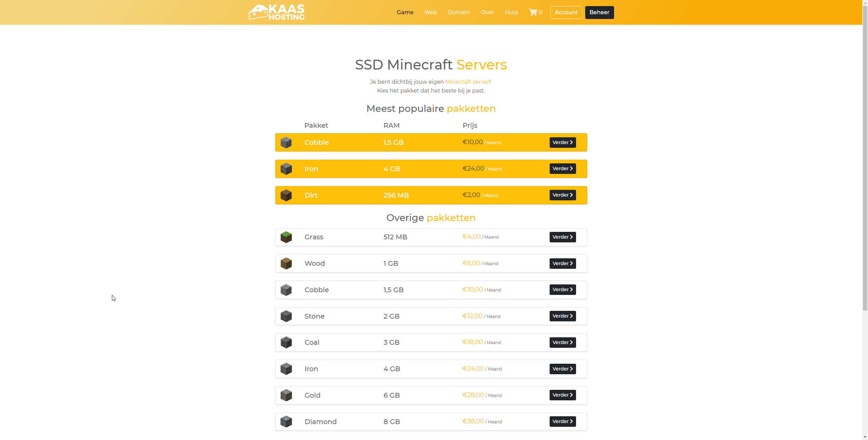Click the Diamond ore block icon
Screen dimensions: 868x440
coord(286,422)
